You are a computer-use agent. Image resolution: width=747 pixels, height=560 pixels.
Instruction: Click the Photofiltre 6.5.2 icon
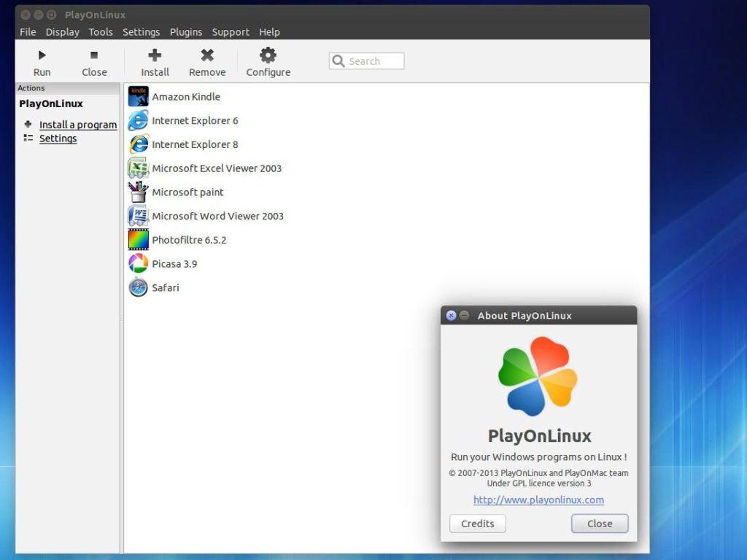(138, 239)
